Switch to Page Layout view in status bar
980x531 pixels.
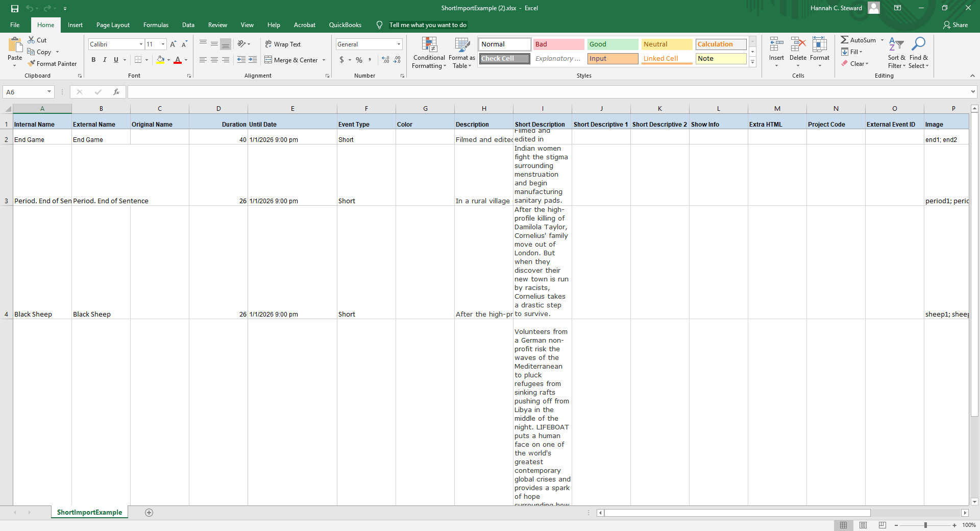point(863,525)
